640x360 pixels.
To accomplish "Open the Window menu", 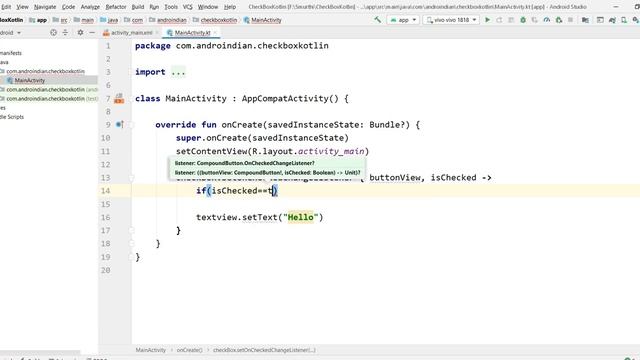I will pos(208,7).
